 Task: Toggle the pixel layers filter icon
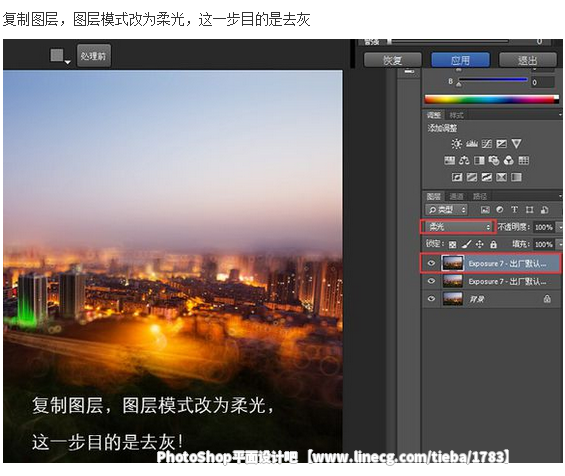tap(485, 210)
